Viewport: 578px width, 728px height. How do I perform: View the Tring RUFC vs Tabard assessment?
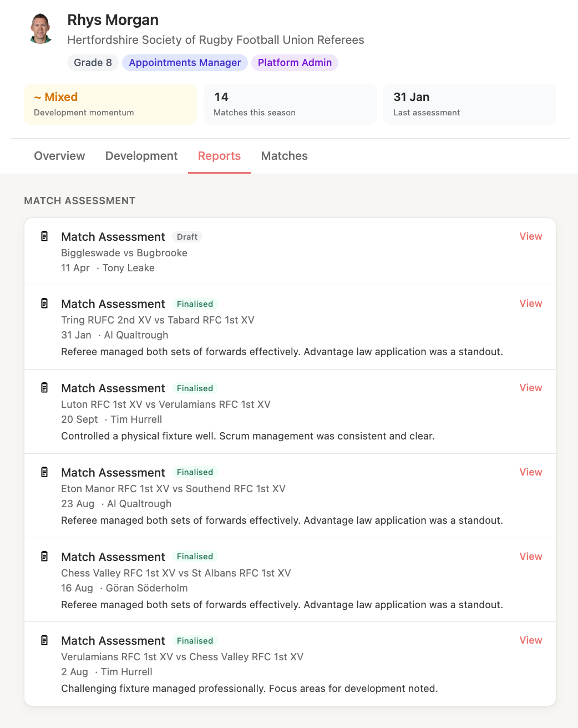tap(531, 304)
